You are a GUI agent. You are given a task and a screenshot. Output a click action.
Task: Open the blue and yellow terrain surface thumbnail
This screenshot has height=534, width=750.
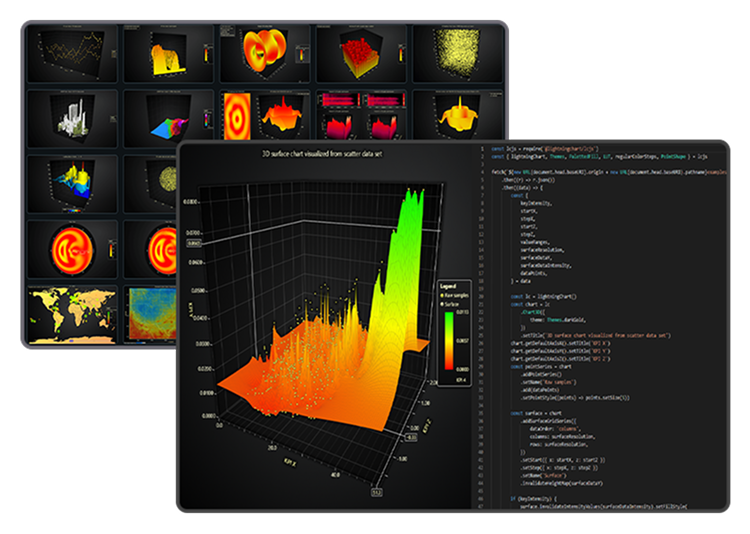72,184
